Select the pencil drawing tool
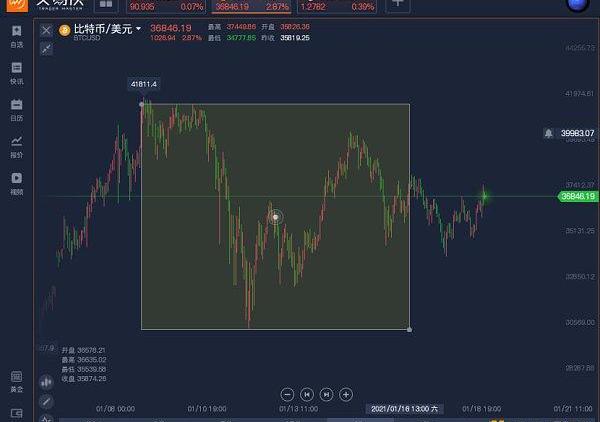This screenshot has width=600, height=422. 46,401
